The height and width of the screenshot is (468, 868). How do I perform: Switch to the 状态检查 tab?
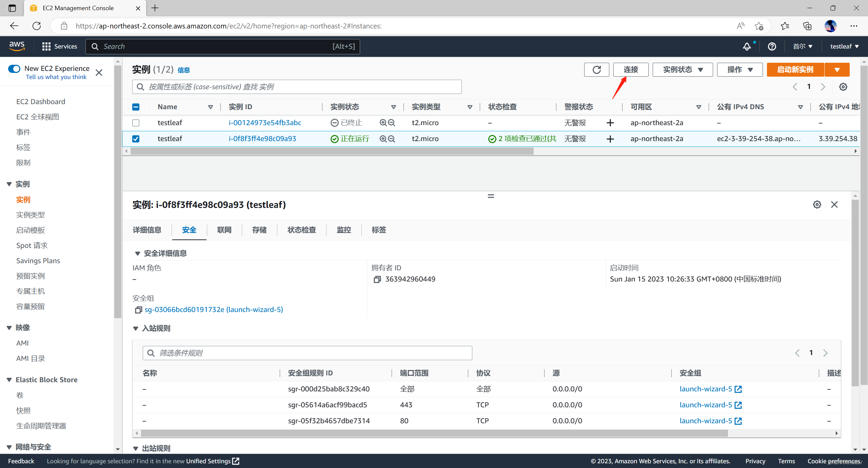(x=302, y=230)
